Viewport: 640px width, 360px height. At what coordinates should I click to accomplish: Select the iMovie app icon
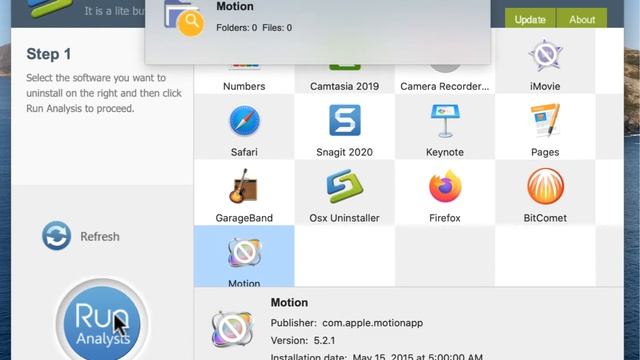click(545, 56)
